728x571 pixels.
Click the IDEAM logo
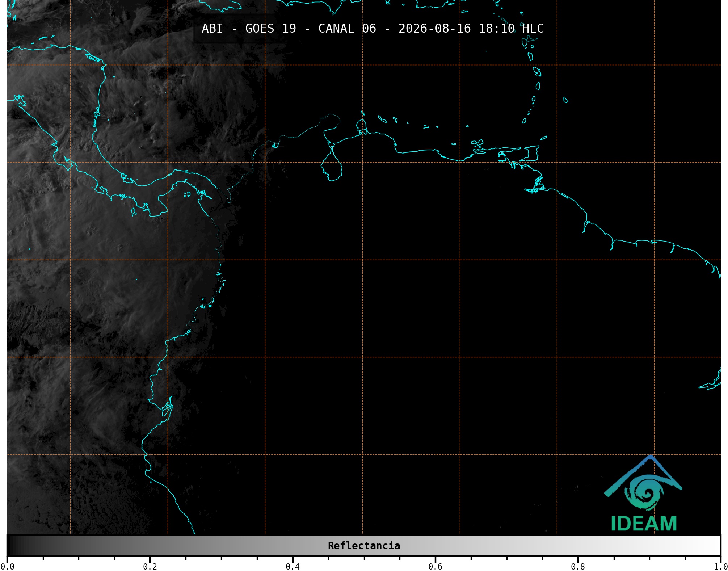(x=643, y=493)
